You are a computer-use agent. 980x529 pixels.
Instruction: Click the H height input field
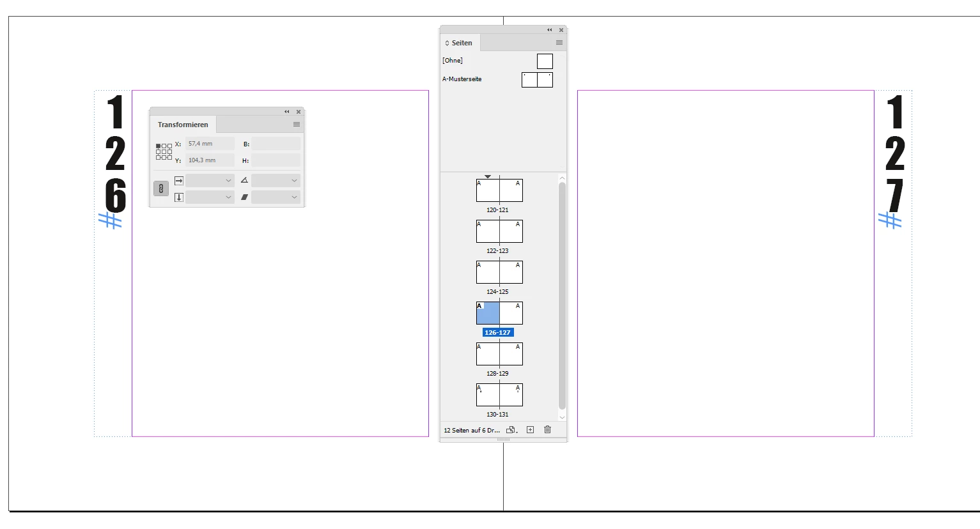pos(276,160)
